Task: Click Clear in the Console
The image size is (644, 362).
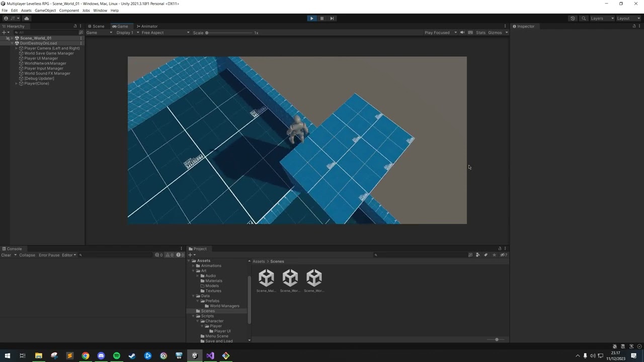Action: (x=6, y=255)
